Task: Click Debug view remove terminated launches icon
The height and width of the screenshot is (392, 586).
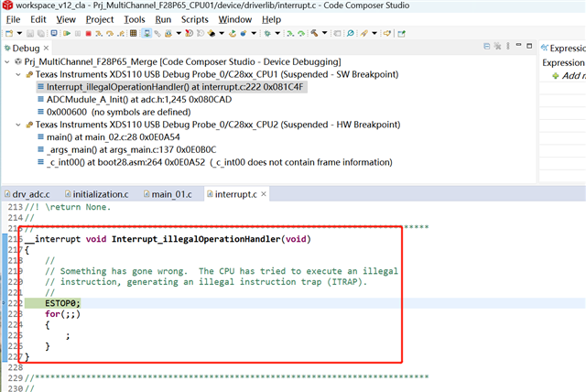Action: point(497,46)
